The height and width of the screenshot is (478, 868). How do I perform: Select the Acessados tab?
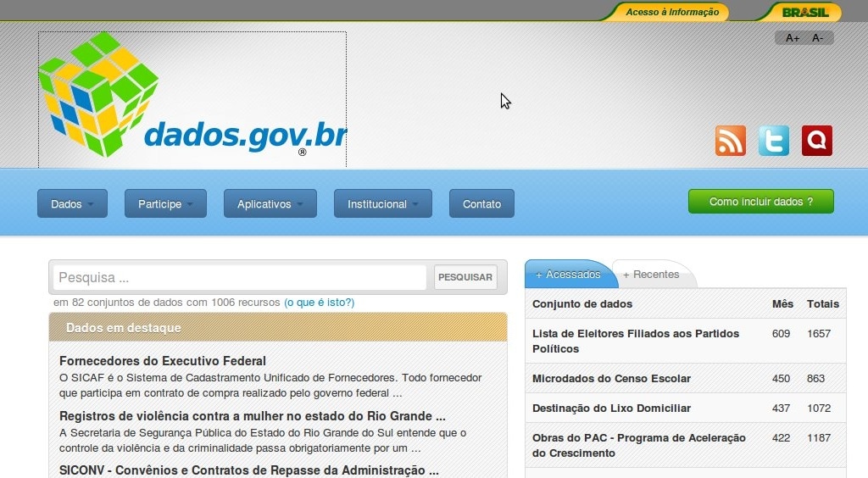(x=569, y=275)
